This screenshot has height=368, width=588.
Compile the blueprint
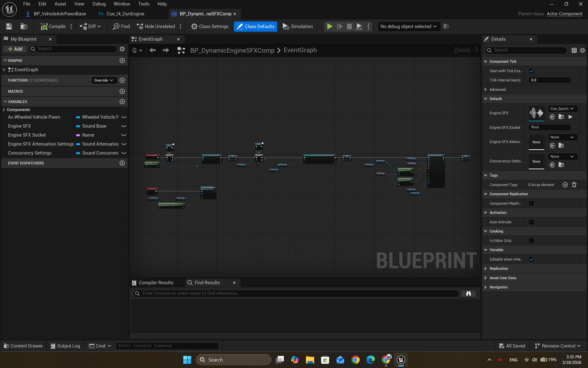[53, 26]
